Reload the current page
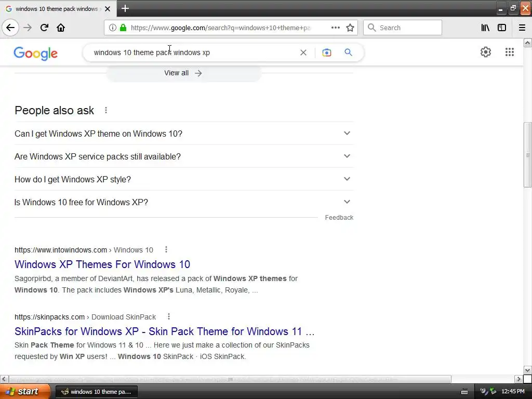This screenshot has height=399, width=532. tap(44, 28)
